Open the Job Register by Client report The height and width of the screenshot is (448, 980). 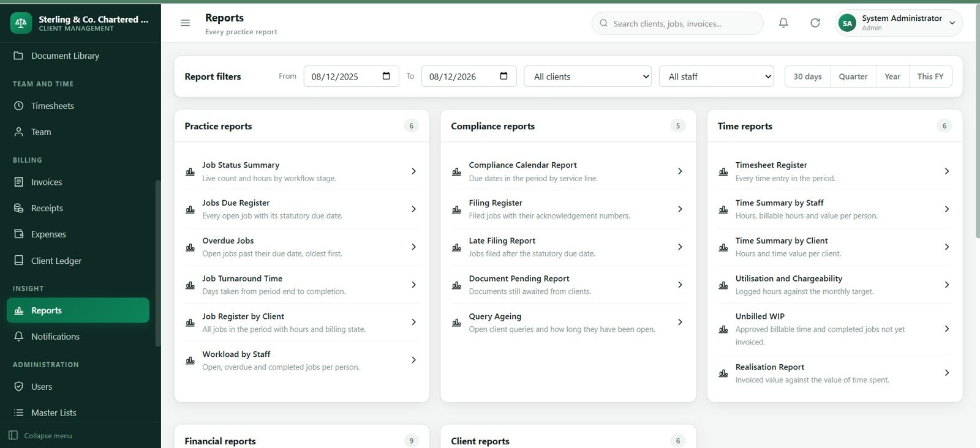tap(302, 323)
